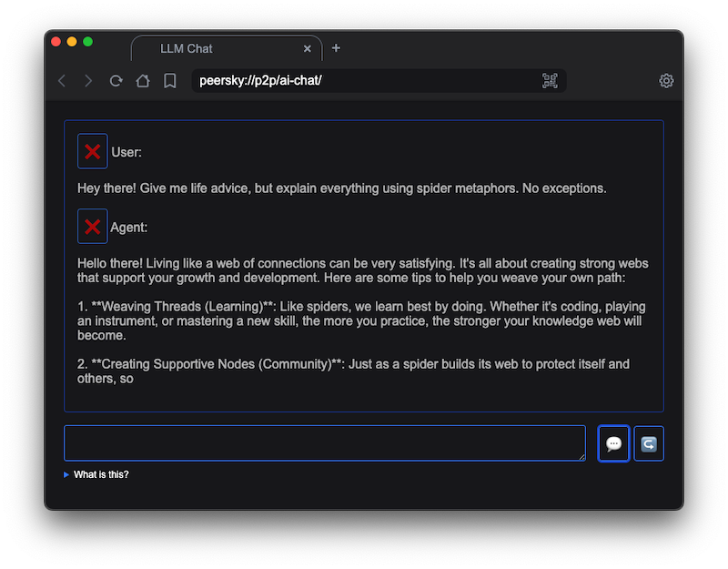This screenshot has width=728, height=569.
Task: Select the LLM Chat tab
Action: (227, 48)
